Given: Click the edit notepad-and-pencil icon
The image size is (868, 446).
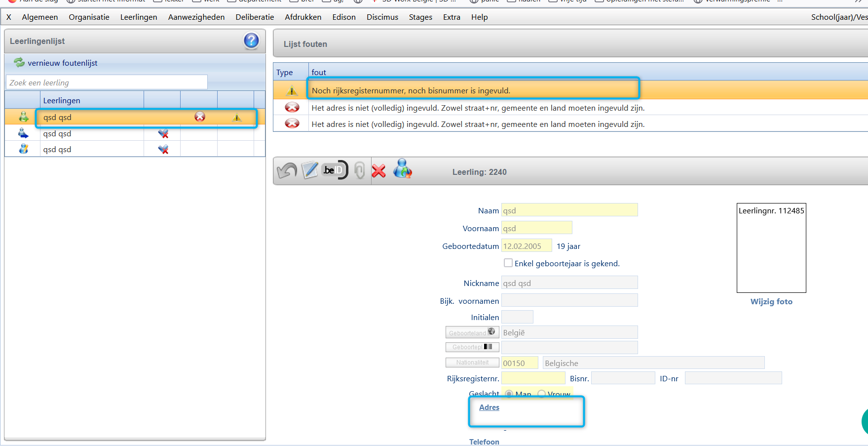Looking at the screenshot, I should [310, 170].
